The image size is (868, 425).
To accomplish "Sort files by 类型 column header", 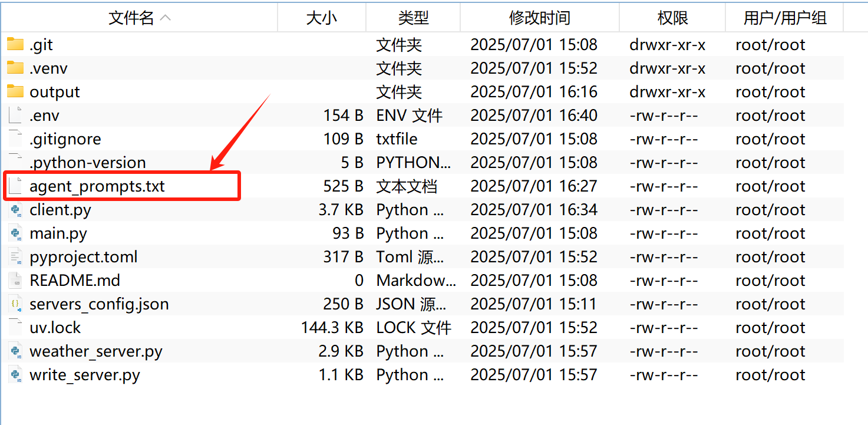I will [413, 18].
